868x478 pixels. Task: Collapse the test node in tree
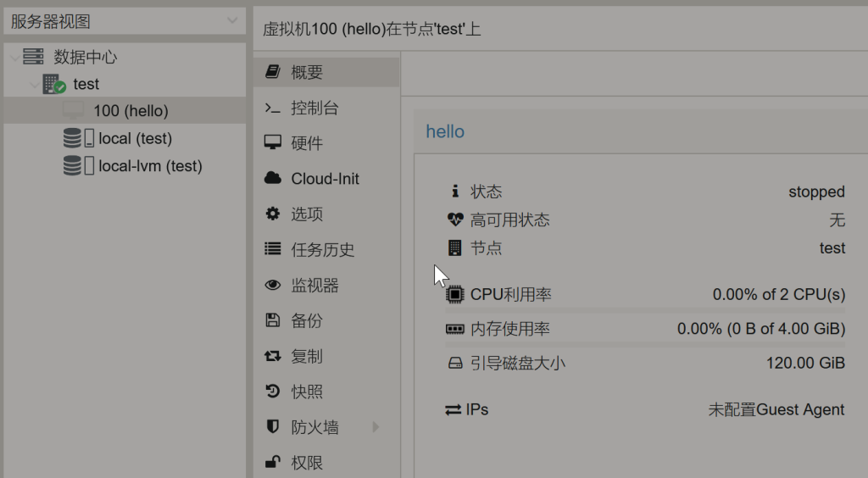pos(34,85)
